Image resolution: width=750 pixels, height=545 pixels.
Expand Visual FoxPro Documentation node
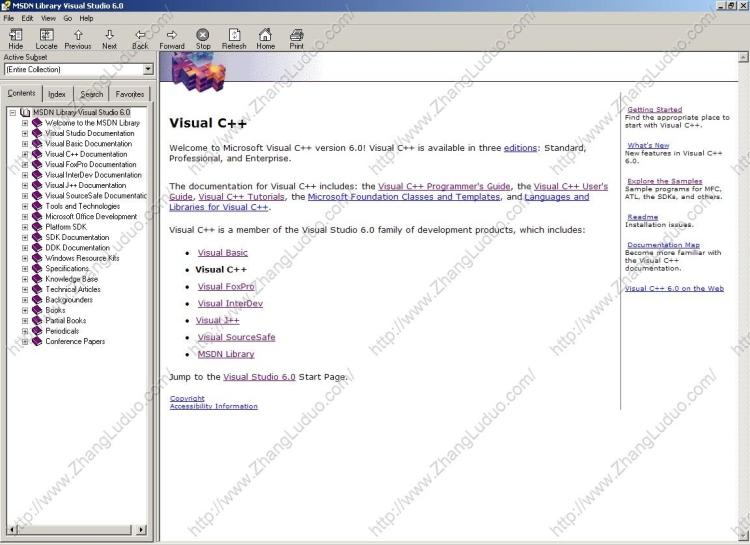[25, 165]
